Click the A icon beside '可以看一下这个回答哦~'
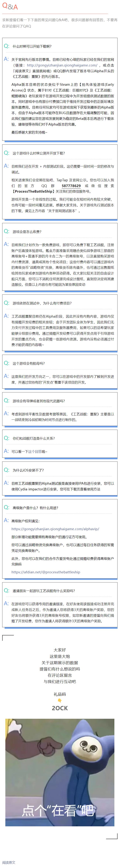The image size is (119, 868). 6,451
